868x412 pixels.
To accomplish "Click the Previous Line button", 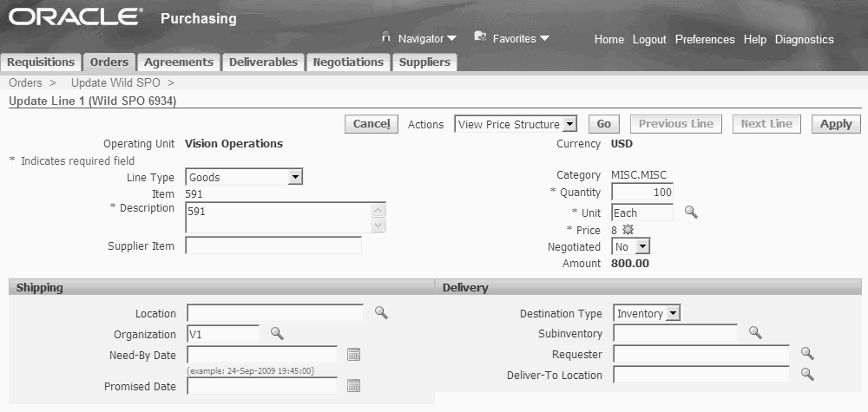I will point(676,124).
